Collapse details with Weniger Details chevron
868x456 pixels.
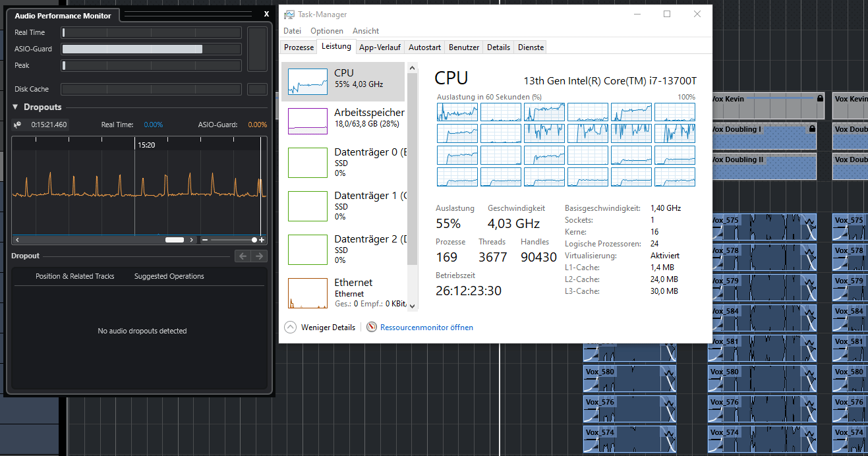click(x=290, y=327)
